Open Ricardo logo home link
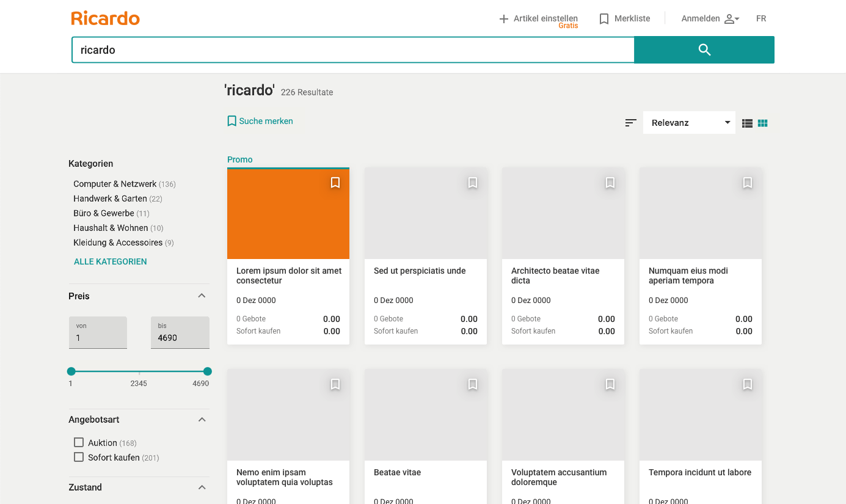The width and height of the screenshot is (846, 504). point(106,18)
